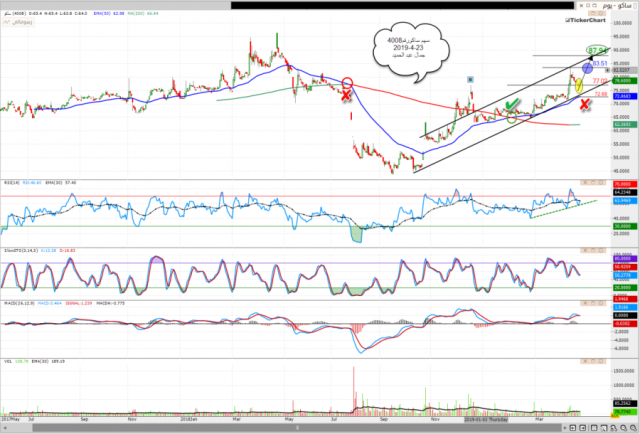This screenshot has height=434, width=640.
Task: Click the leftmost VOL panel header control
Action: [585, 361]
